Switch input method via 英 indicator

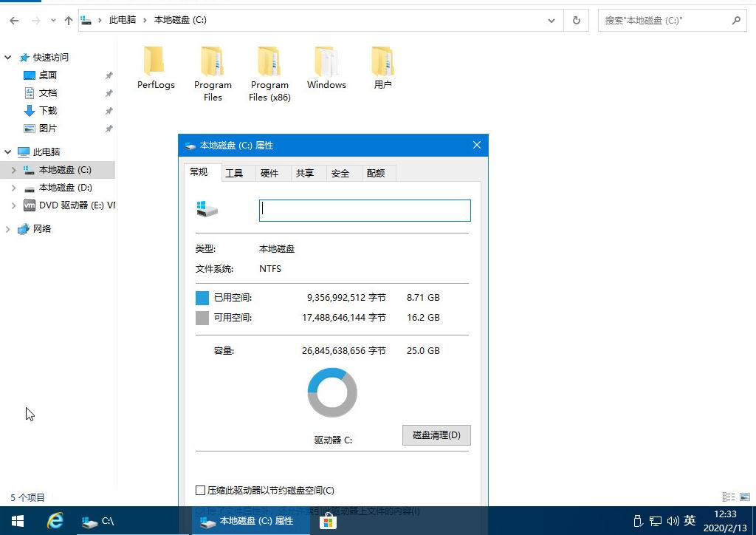point(690,521)
